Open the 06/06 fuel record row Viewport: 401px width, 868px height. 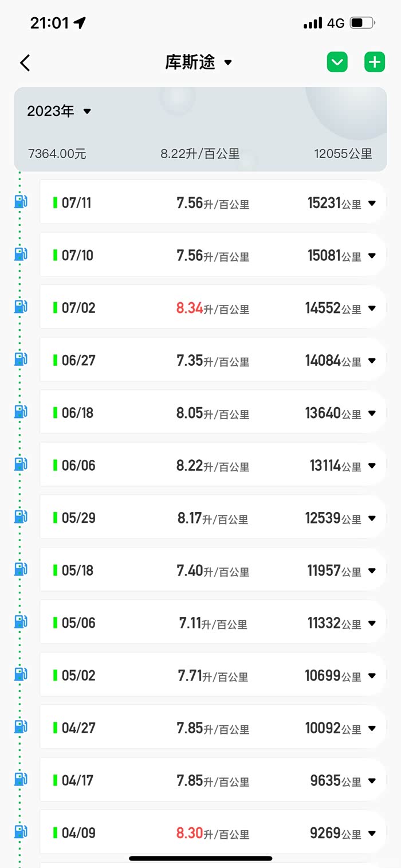(212, 465)
